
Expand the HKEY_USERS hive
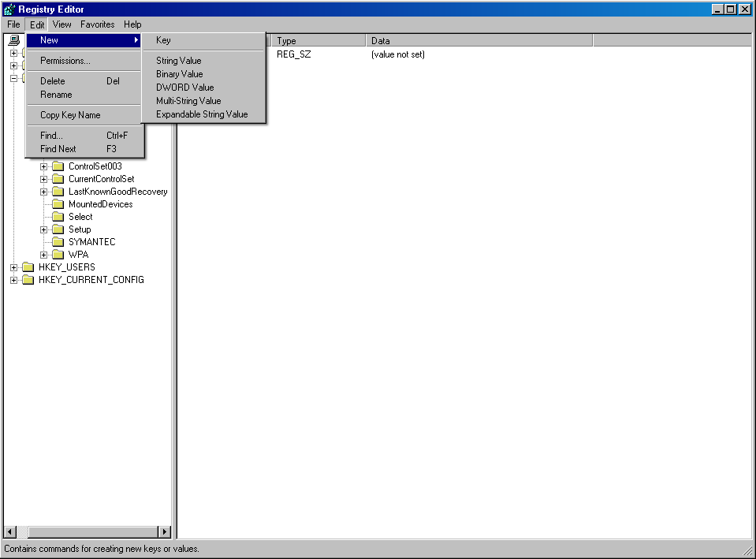click(13, 267)
